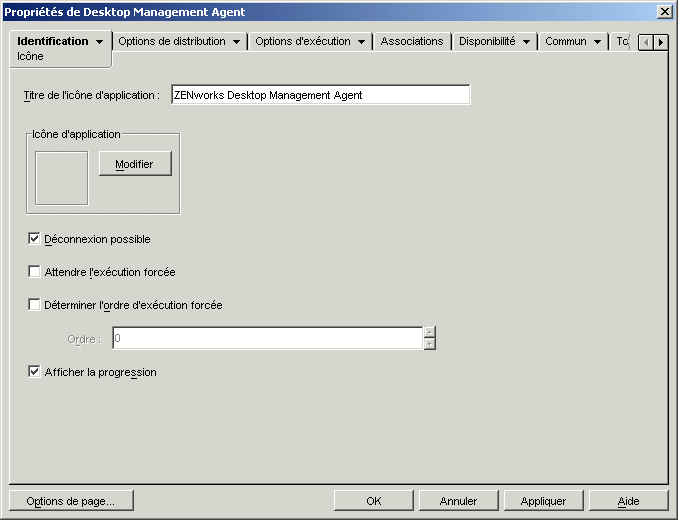Image resolution: width=678 pixels, height=520 pixels.
Task: Expand the Commun tab dropdown arrow
Action: point(597,42)
